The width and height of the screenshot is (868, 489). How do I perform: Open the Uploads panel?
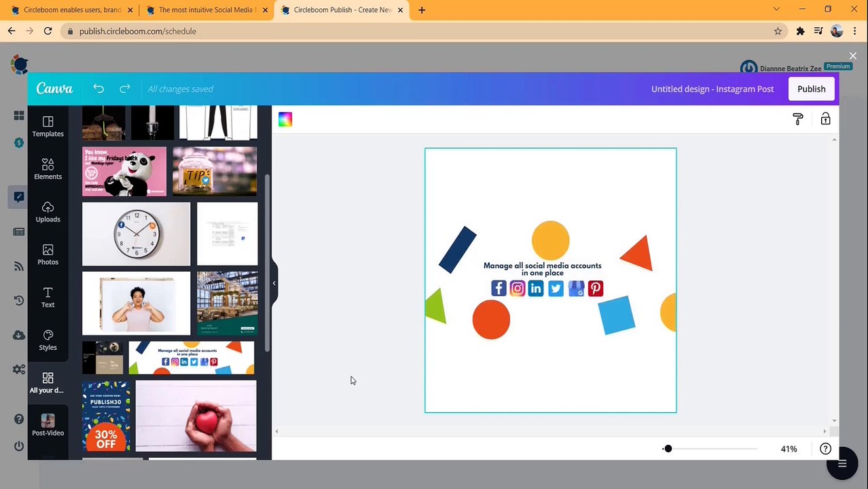point(48,212)
